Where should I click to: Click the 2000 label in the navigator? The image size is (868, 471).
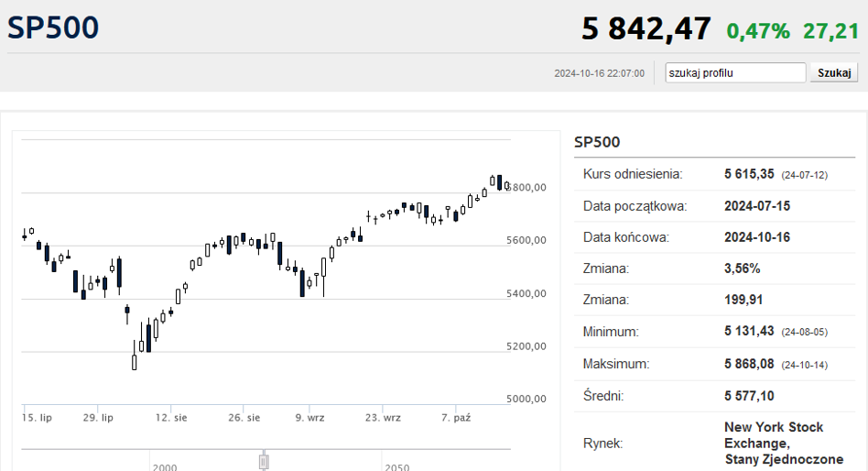click(x=165, y=467)
